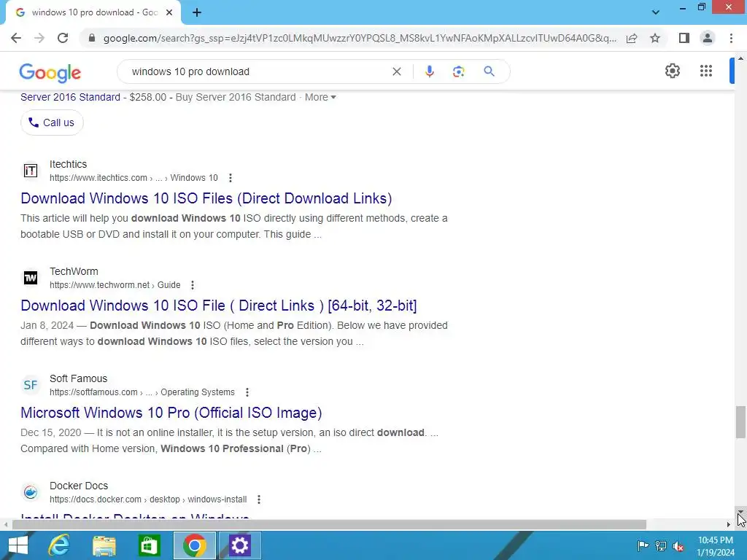The image size is (747, 560).
Task: Switch to Chrome in the taskbar
Action: click(194, 545)
